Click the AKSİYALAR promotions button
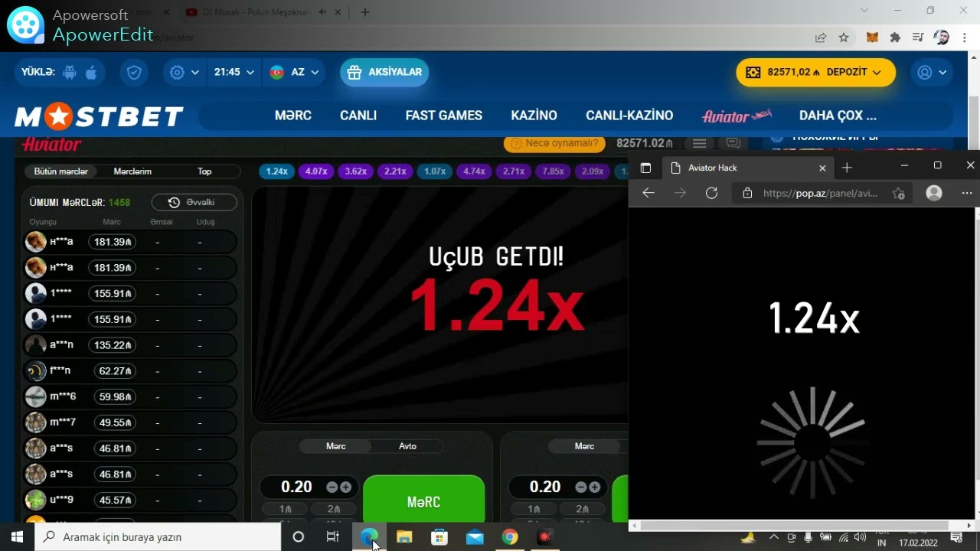The height and width of the screenshot is (551, 980). coord(384,72)
